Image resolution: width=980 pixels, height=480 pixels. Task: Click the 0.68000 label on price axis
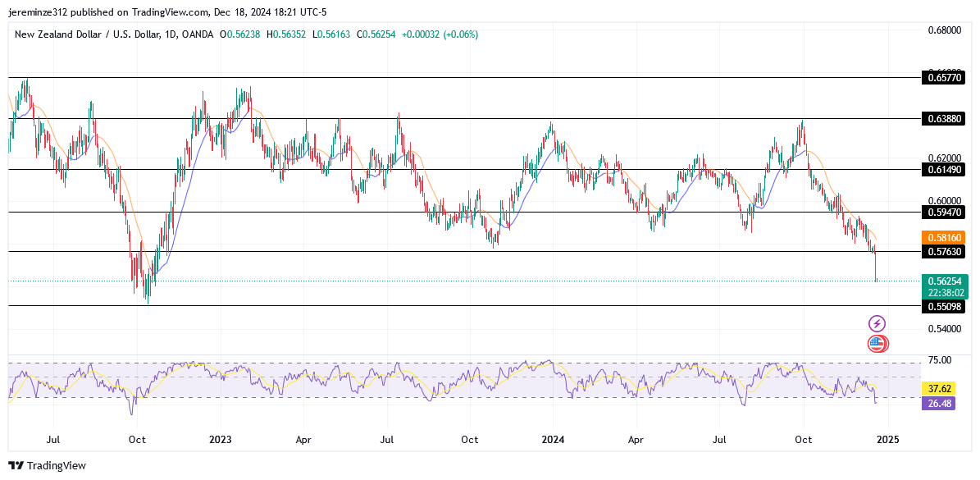coord(945,30)
